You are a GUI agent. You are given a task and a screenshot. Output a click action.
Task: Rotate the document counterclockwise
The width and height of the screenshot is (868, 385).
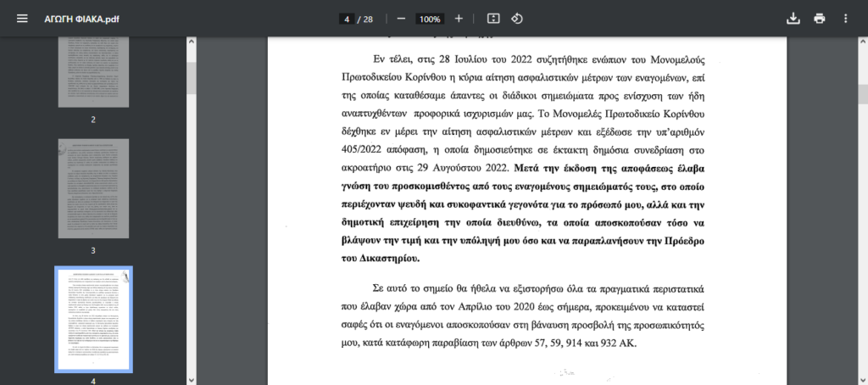[x=516, y=19]
